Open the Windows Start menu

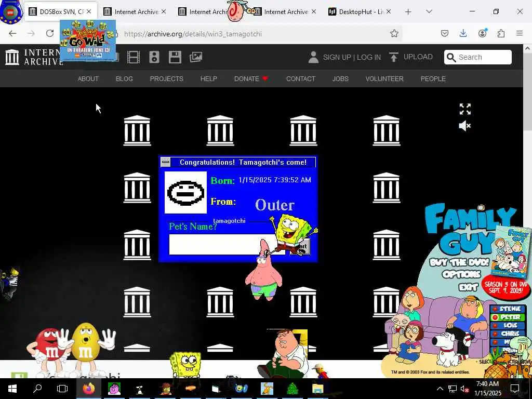[12, 389]
